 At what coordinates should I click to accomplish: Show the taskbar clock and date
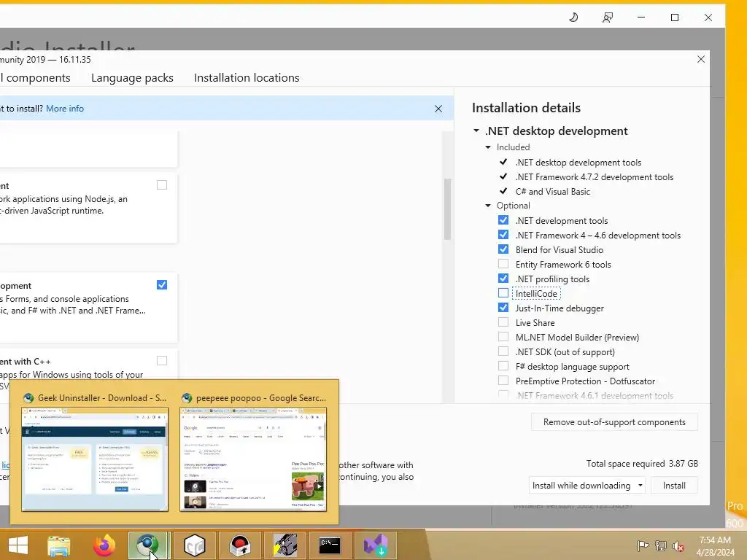coord(715,545)
